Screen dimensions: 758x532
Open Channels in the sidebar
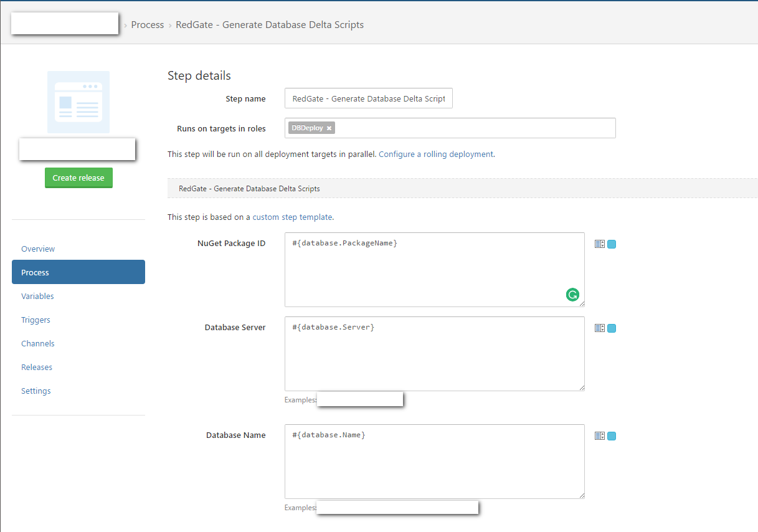click(38, 343)
